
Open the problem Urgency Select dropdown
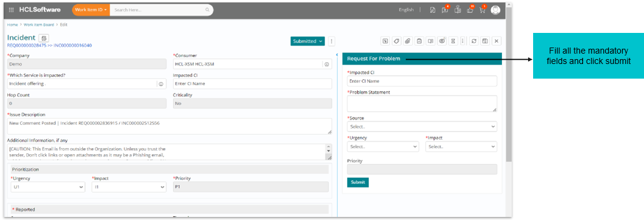(x=383, y=146)
